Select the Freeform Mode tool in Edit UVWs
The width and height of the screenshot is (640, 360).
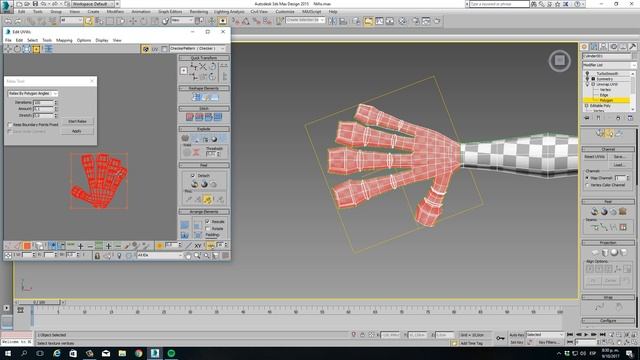tap(36, 49)
